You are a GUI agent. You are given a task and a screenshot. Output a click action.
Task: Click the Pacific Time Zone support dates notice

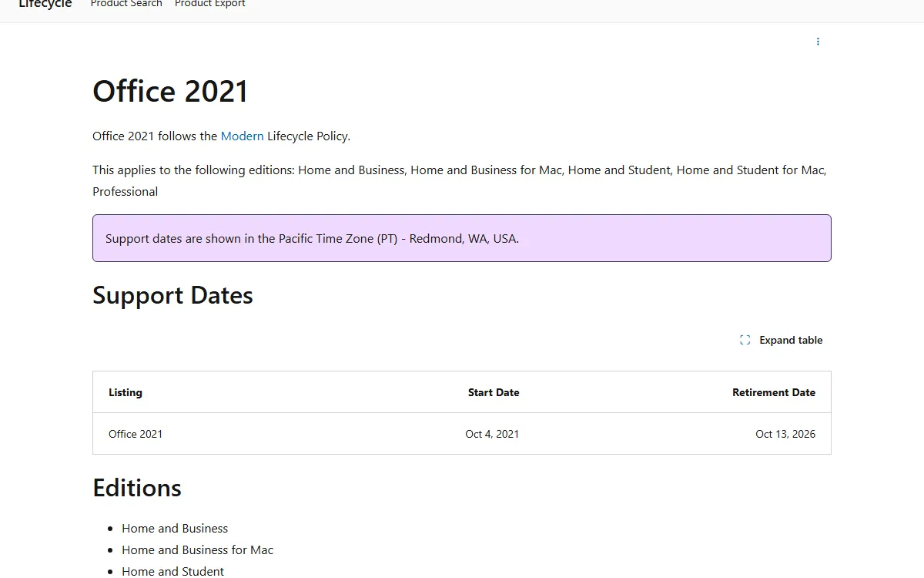462,238
